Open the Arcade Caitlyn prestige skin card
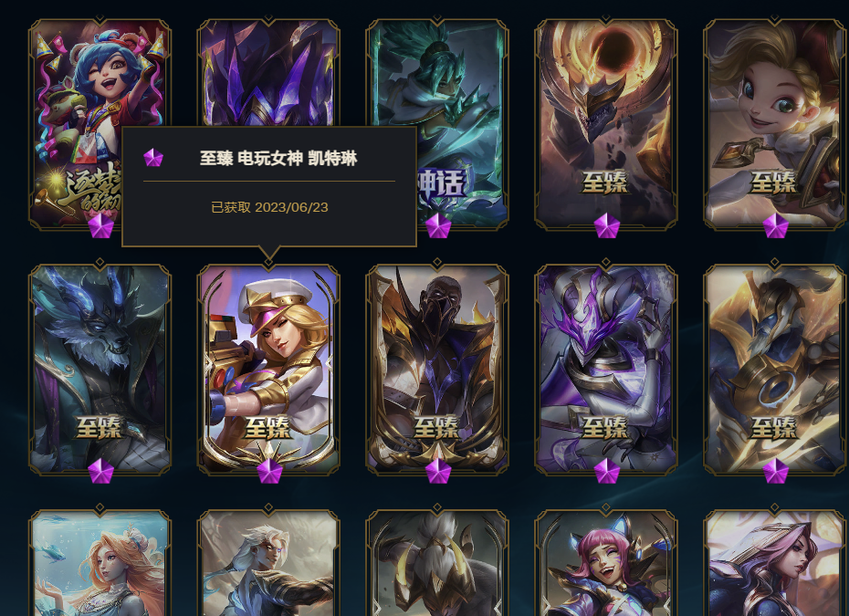 268,371
